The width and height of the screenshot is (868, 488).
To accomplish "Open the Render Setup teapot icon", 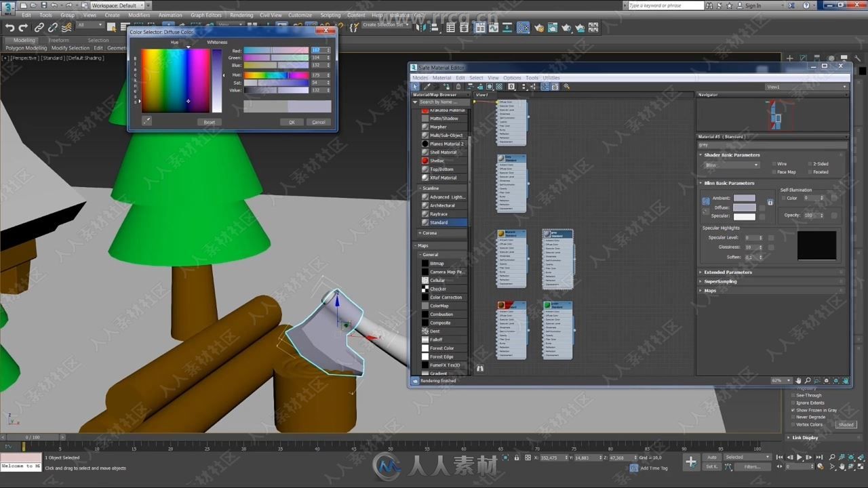I will point(539,28).
